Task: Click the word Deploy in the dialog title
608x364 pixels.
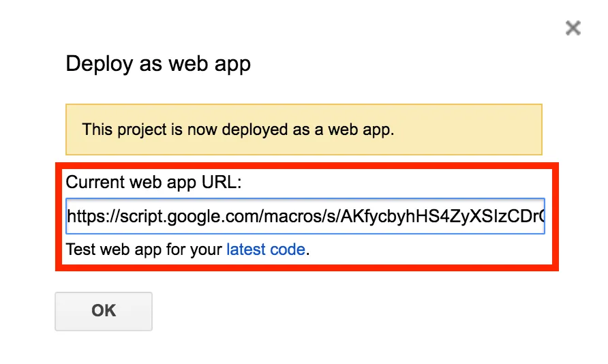Action: point(100,64)
